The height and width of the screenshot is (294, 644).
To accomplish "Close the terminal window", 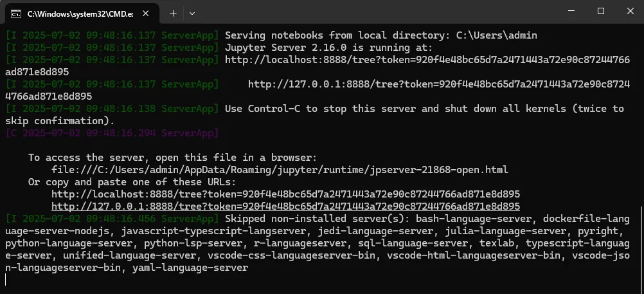I will 630,11.
